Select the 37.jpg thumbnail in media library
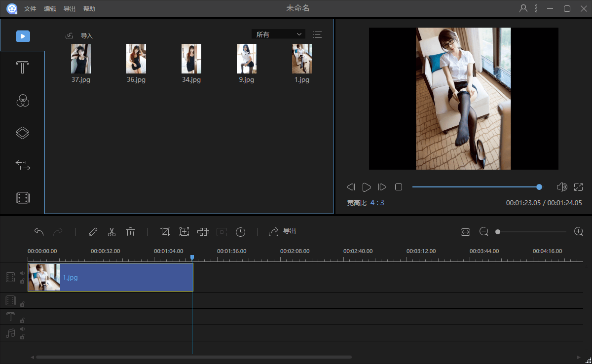This screenshot has height=364, width=592. click(80, 58)
